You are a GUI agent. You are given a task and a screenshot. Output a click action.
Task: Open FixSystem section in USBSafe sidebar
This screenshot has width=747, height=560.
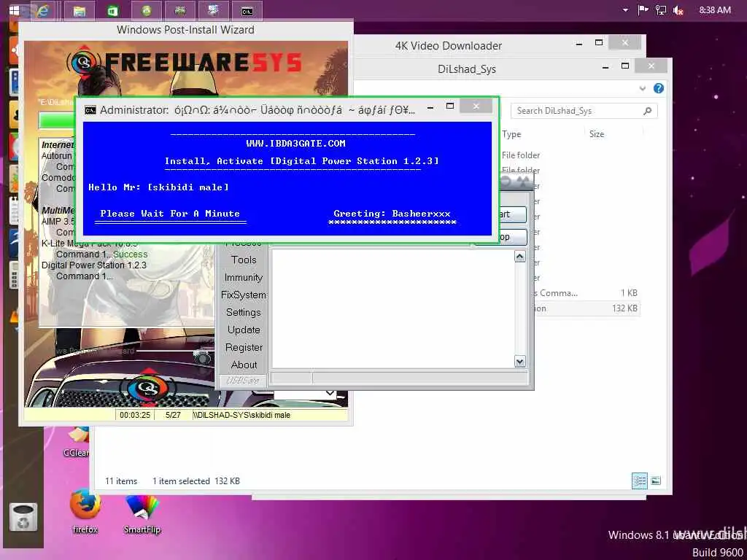click(x=244, y=295)
